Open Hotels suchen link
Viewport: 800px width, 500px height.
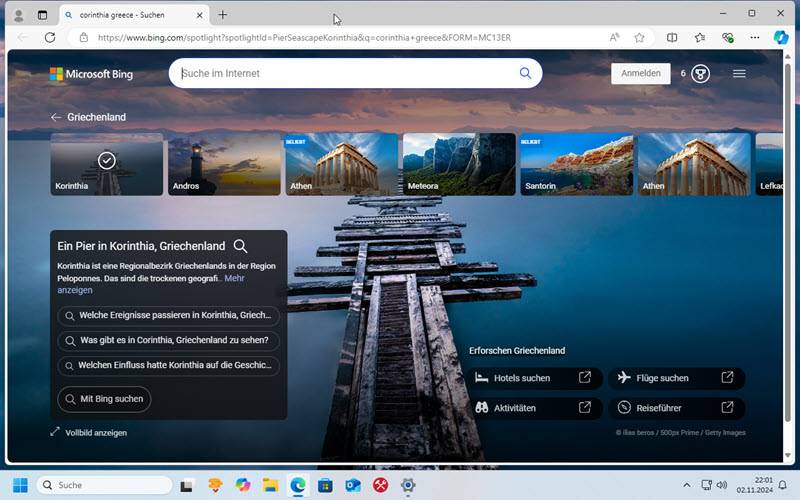(x=534, y=378)
